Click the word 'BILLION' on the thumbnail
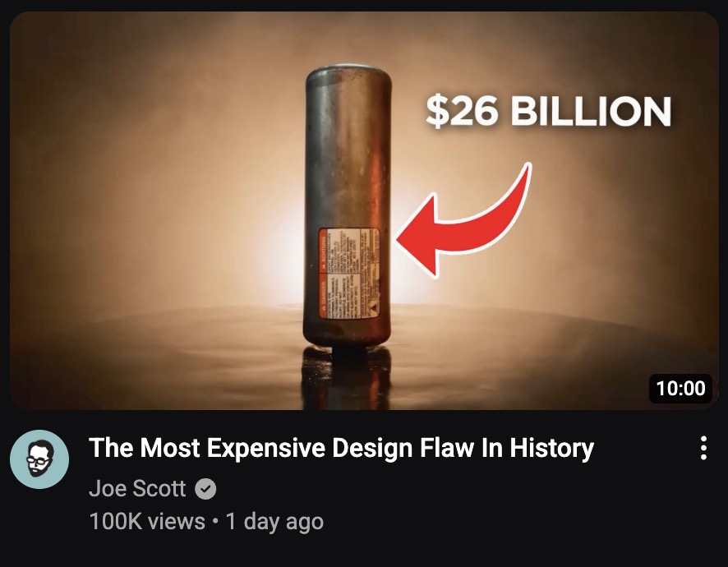Screen dimensions: 728x567 (591, 110)
